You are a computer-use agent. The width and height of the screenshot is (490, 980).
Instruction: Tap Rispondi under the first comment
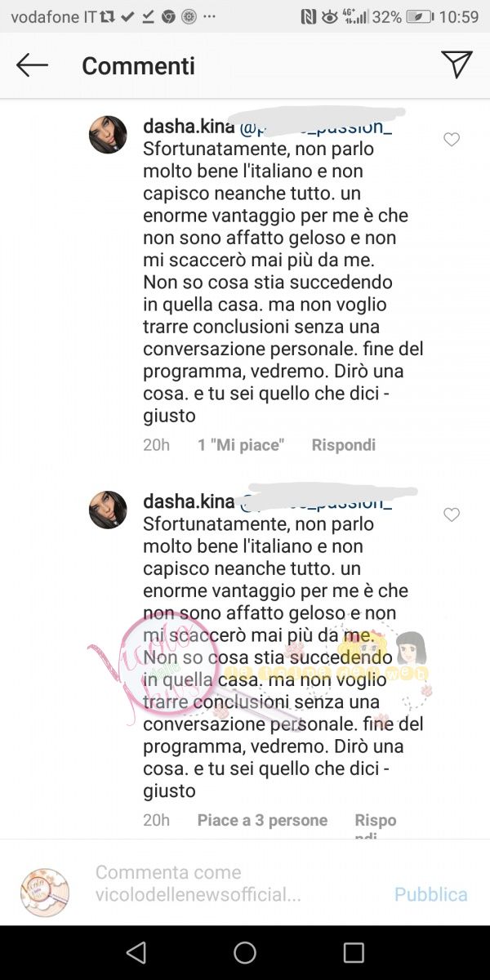pos(344,445)
